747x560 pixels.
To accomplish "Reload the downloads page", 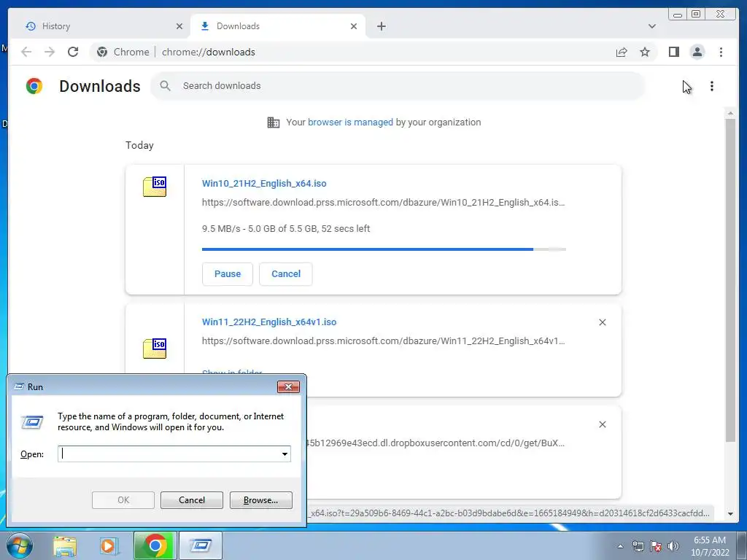I will click(x=73, y=52).
